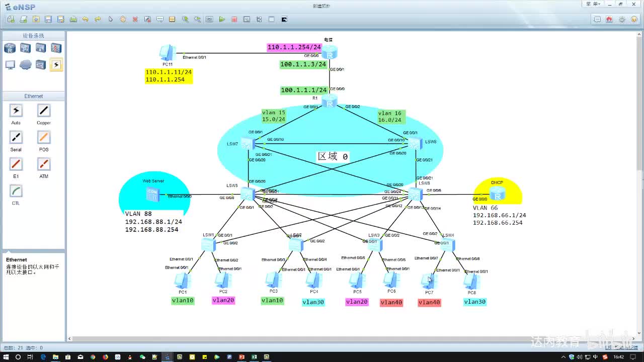This screenshot has width=644, height=362.
Task: Select the Switch device category icon
Action: (x=25, y=48)
